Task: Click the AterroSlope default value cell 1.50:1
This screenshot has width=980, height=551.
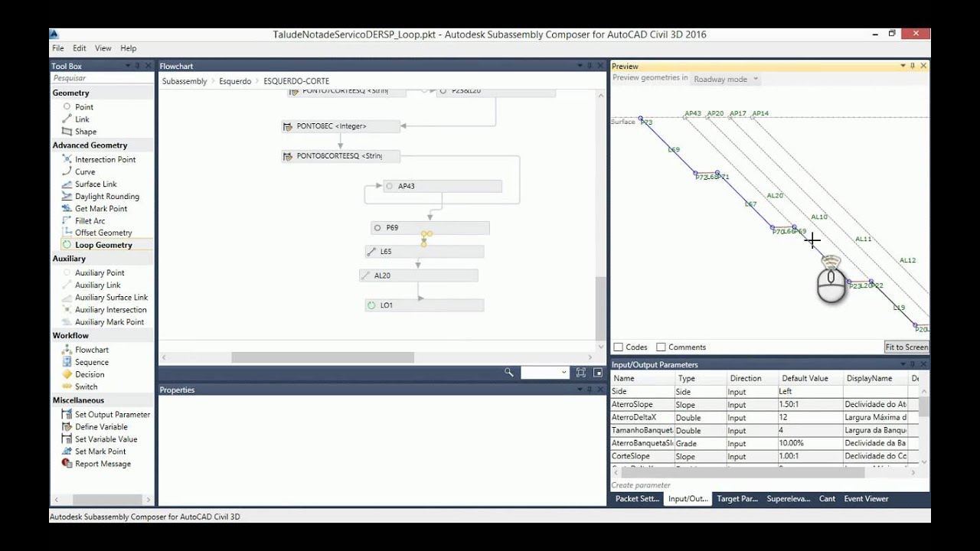Action: (x=809, y=404)
